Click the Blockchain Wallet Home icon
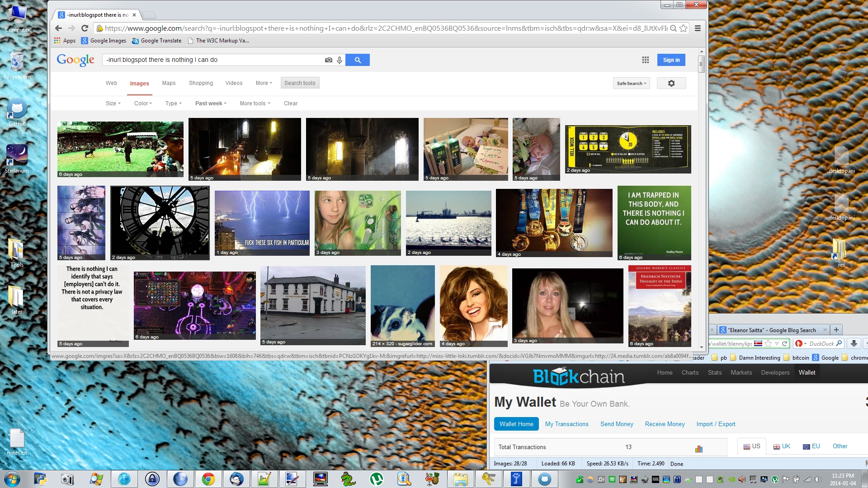This screenshot has width=868, height=488. coord(516,424)
